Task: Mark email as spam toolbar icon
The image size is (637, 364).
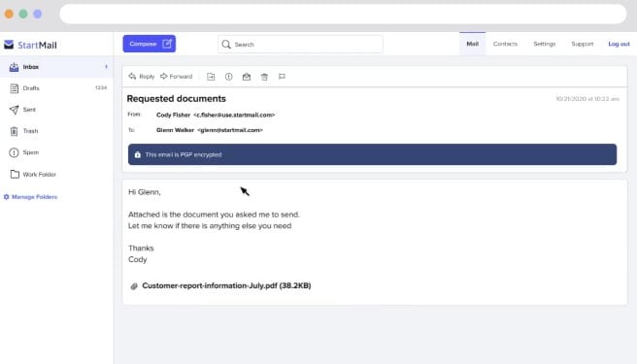Action: click(x=229, y=77)
